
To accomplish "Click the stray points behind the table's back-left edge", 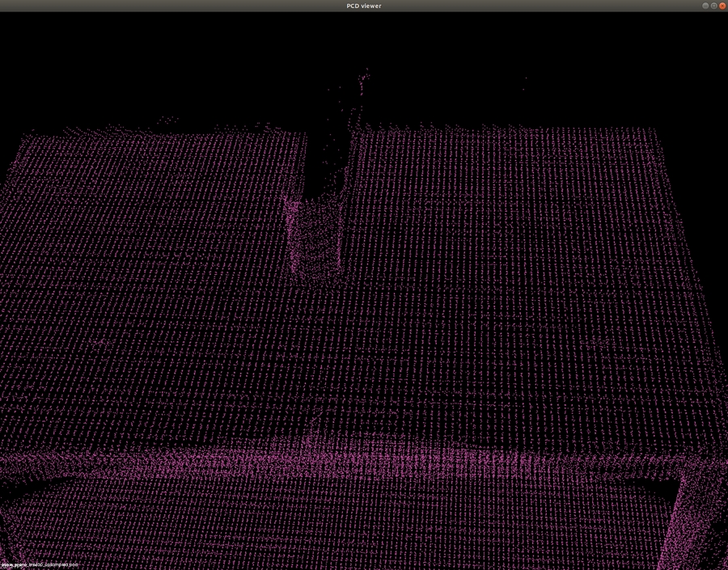I will [167, 120].
